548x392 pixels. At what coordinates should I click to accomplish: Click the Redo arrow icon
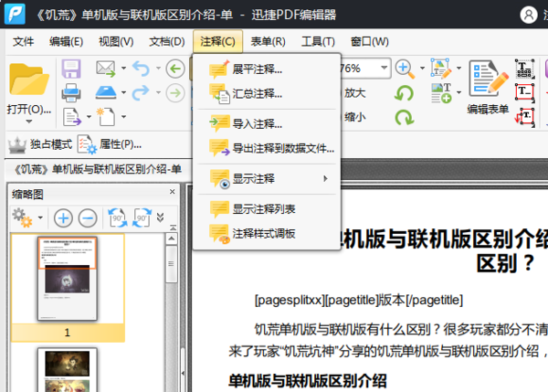[142, 92]
